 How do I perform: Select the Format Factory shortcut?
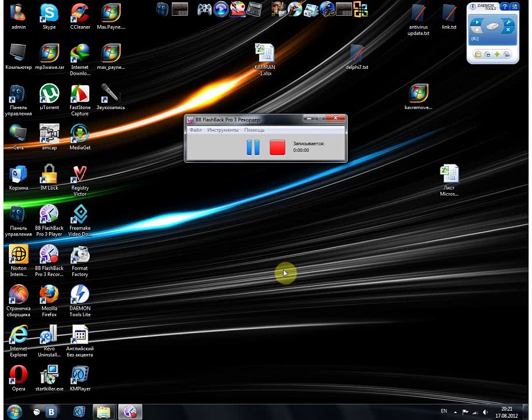[x=80, y=261]
